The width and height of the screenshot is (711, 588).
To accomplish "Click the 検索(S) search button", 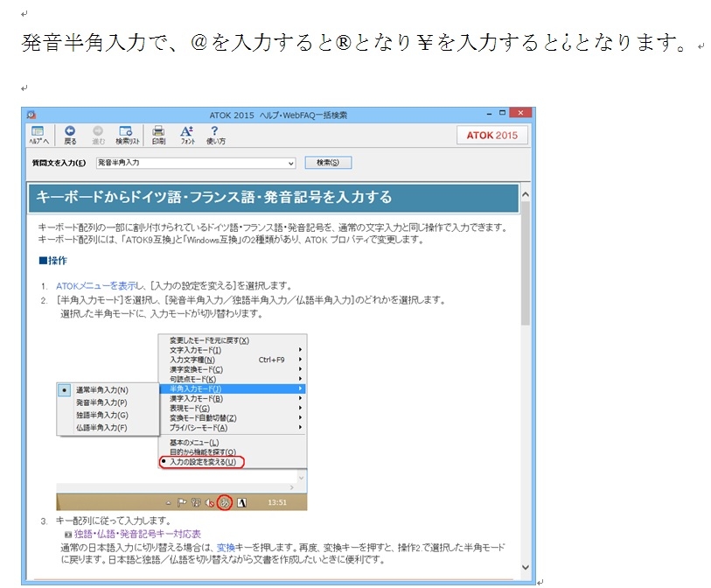I will [x=328, y=163].
